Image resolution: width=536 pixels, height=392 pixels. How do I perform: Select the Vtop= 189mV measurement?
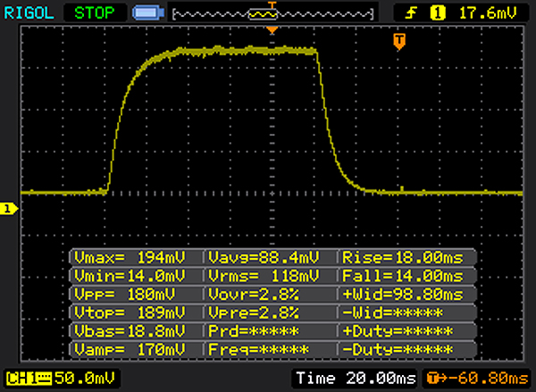point(136,313)
